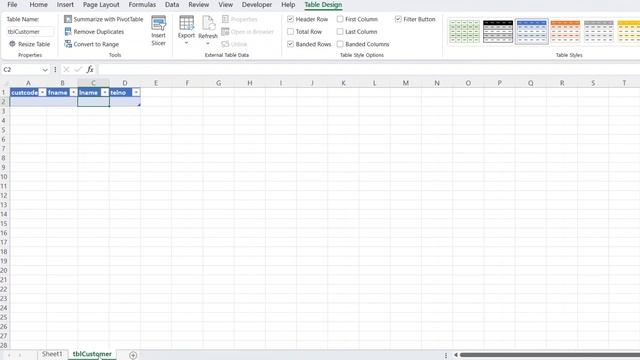Toggle Banded Rows checkbox
The width and height of the screenshot is (640, 360).
290,44
